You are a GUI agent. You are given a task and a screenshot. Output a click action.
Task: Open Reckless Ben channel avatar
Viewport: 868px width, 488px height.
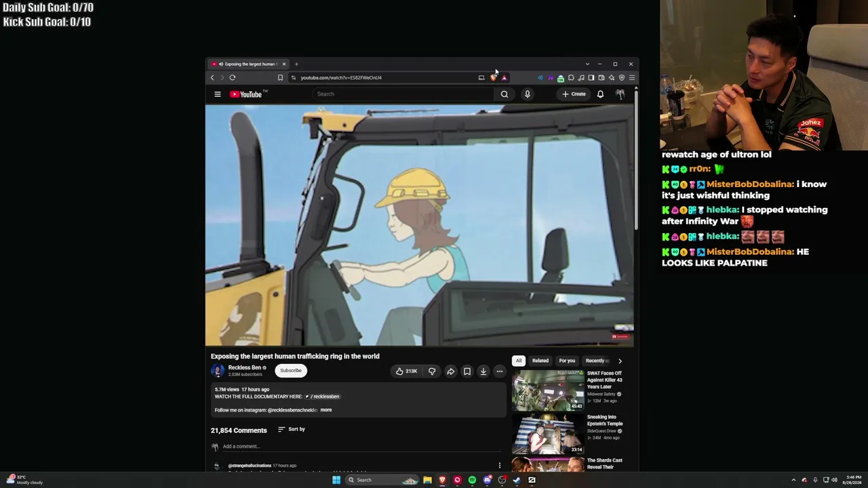pos(218,371)
